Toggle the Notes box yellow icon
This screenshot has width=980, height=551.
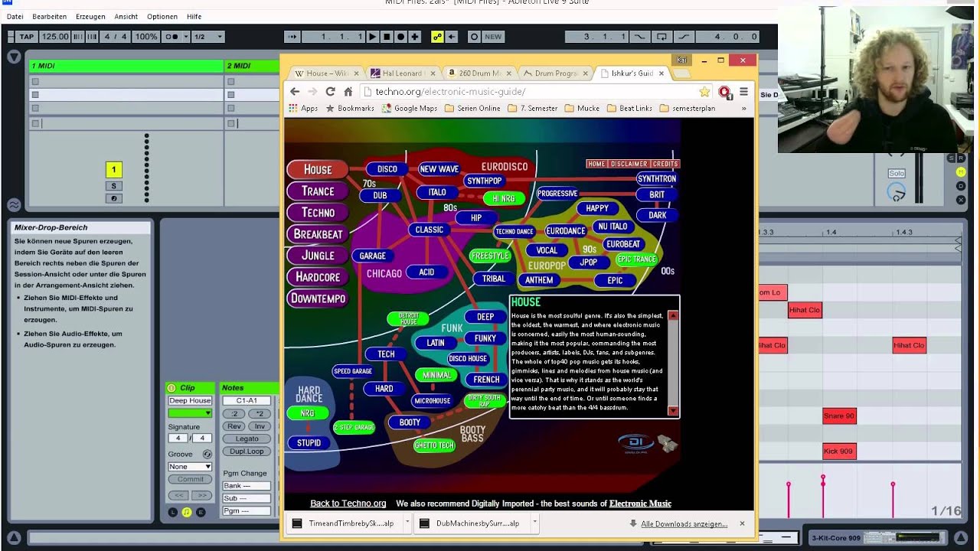[187, 512]
